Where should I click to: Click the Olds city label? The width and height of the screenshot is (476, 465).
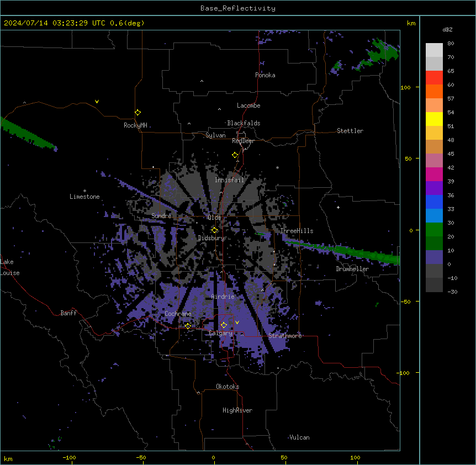214,218
